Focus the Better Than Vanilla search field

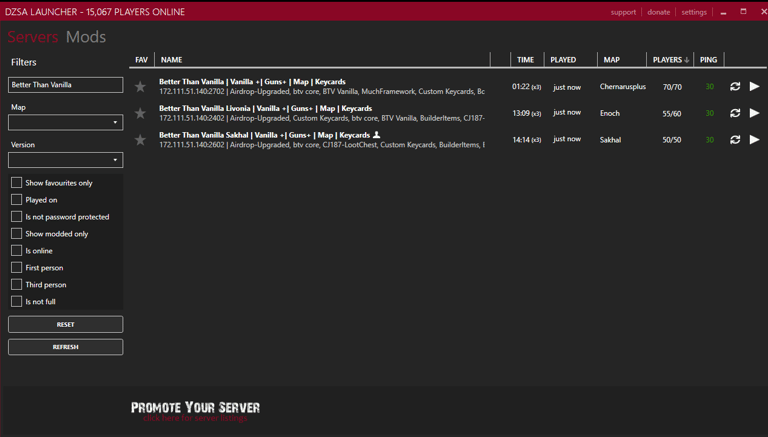(66, 85)
